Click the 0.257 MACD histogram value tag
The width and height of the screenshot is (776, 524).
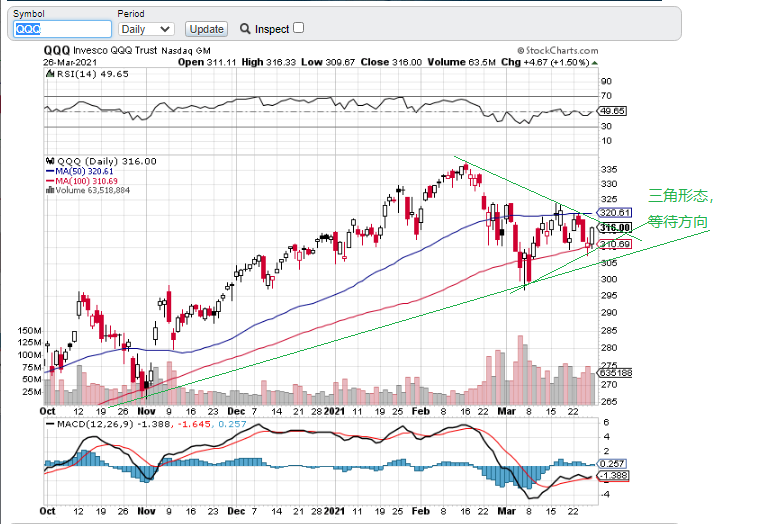(x=611, y=463)
